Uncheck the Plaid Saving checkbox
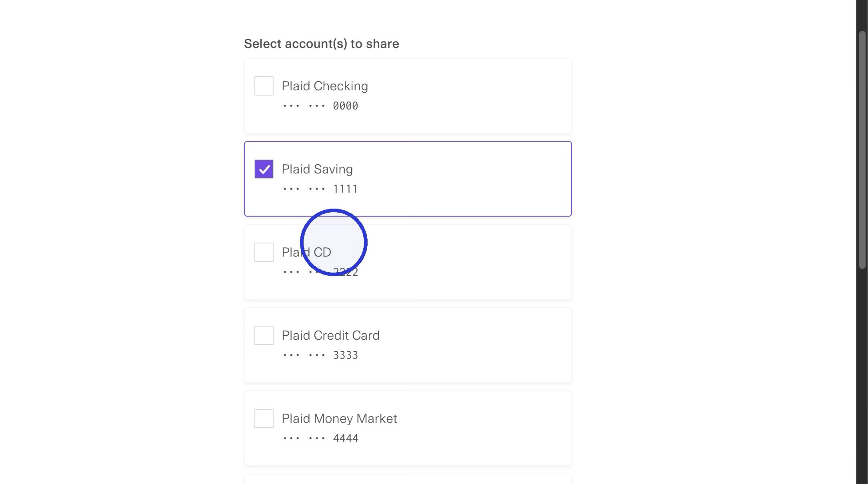868x484 pixels. coord(264,169)
